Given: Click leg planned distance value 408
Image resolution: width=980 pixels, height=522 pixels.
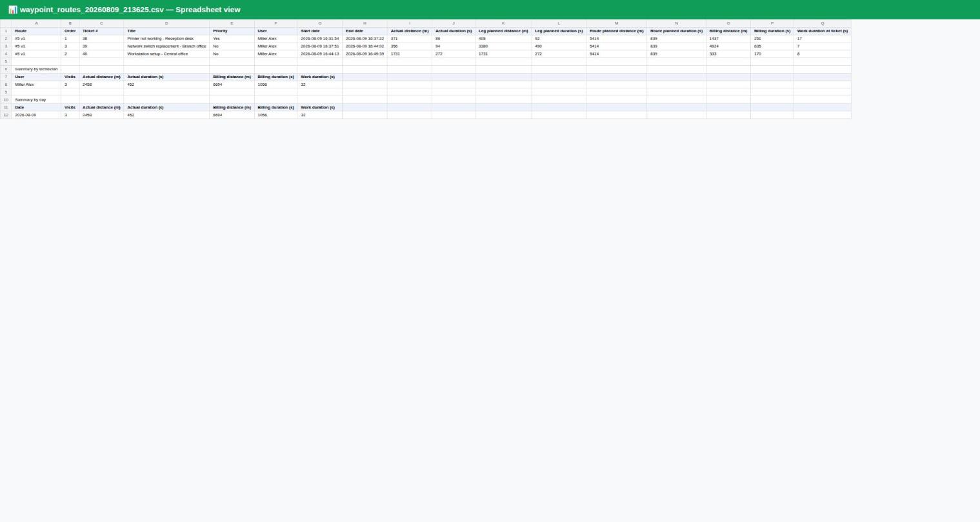Looking at the screenshot, I should (x=503, y=39).
